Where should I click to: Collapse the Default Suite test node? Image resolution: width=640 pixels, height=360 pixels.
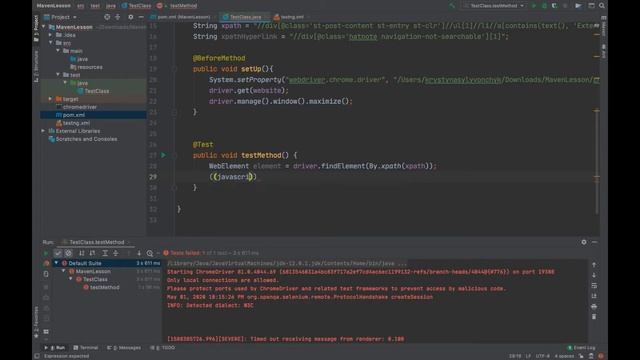pyautogui.click(x=56, y=263)
